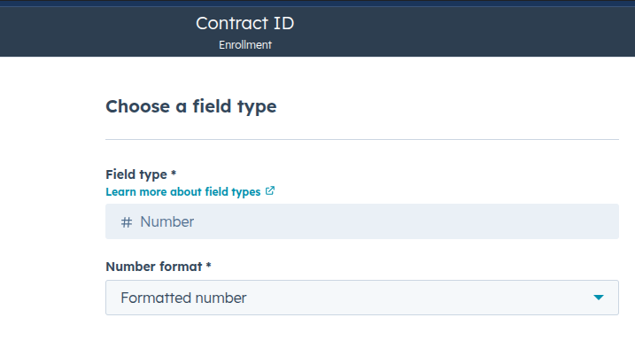Click the Choose a field type heading
Screen dimensions: 635x364
[191, 107]
